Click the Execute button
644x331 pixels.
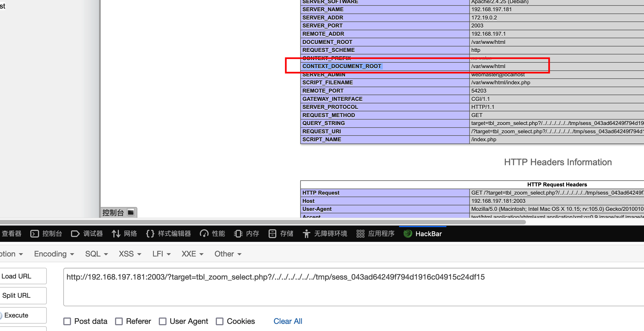coord(23,315)
